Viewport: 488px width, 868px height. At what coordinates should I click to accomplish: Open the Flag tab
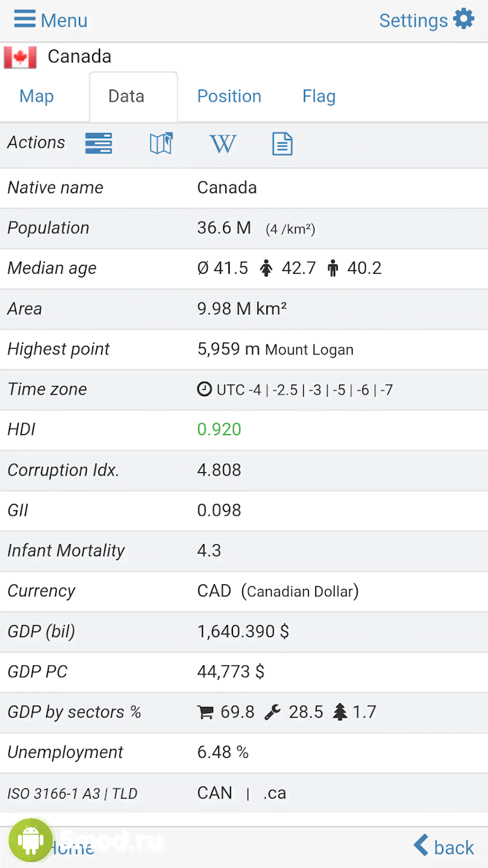click(x=318, y=97)
